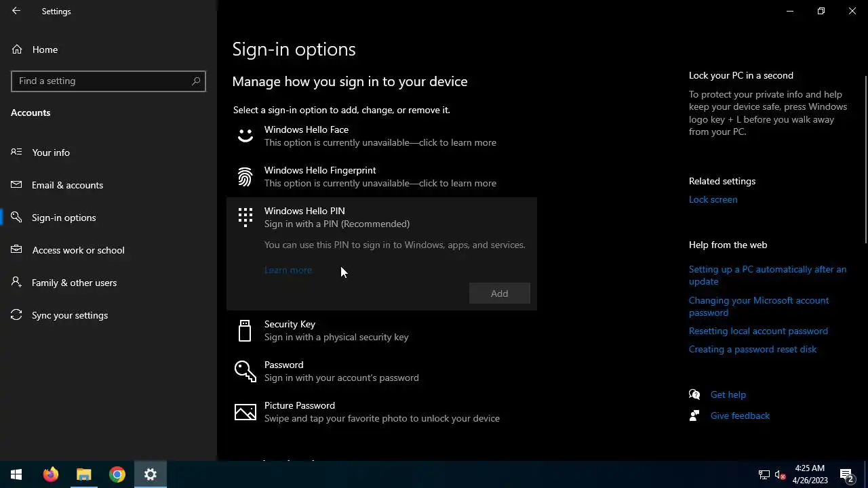Click the back arrow in Settings
This screenshot has height=488, width=868.
16,11
